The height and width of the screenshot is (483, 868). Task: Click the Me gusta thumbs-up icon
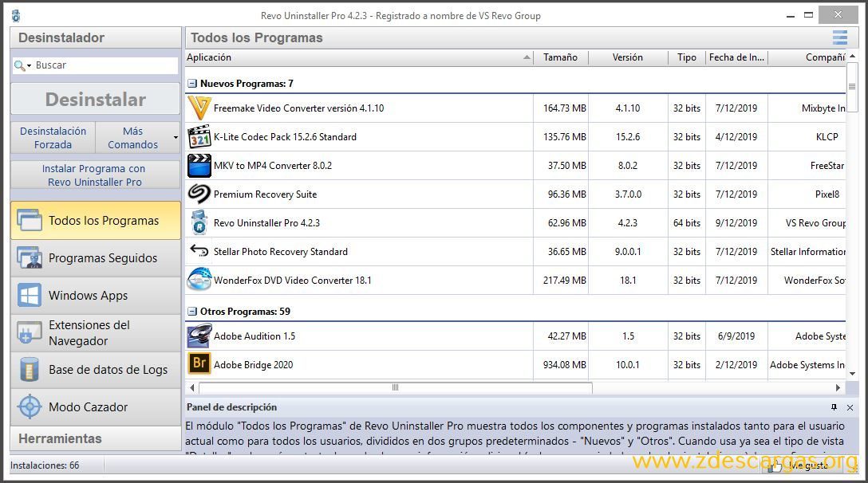click(x=775, y=465)
